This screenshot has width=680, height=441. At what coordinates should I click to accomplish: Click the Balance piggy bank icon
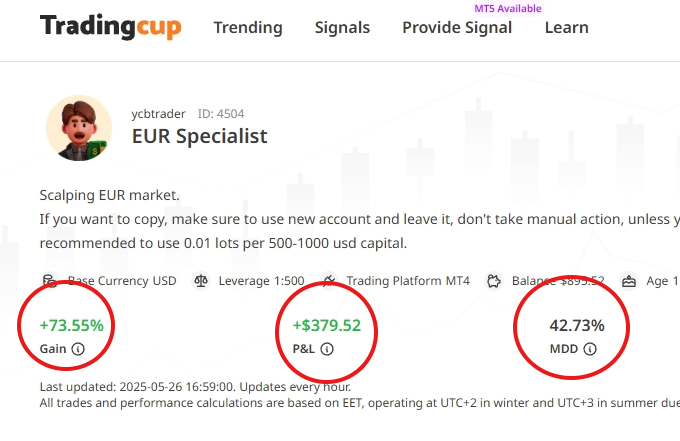[495, 281]
